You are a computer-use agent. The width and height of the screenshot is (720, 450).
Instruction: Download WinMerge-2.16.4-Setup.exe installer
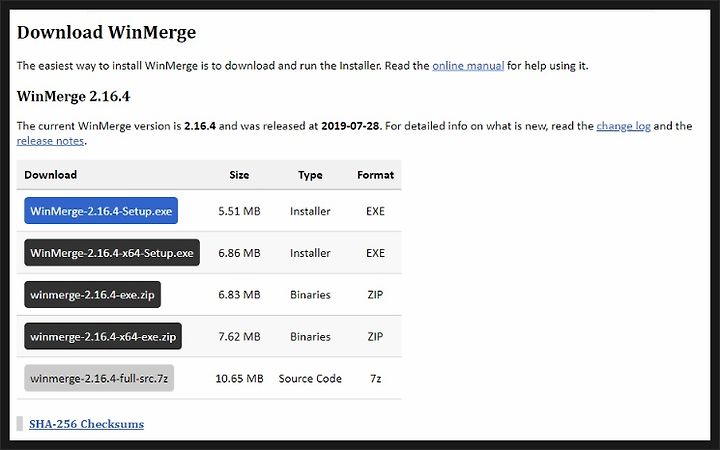pos(101,211)
